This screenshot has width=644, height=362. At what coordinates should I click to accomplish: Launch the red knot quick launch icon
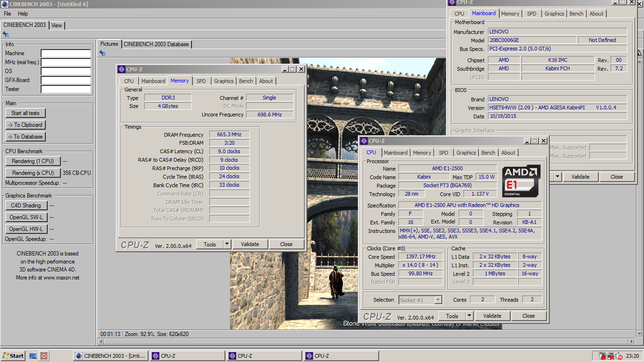(43, 356)
